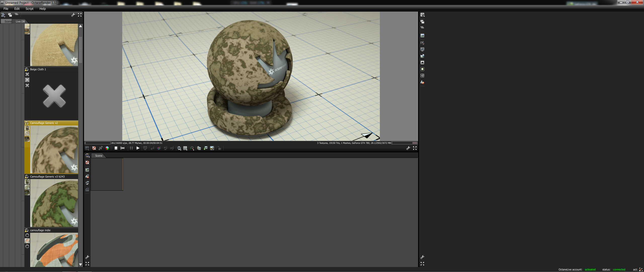Copy the render to clipboard icon
The height and width of the screenshot is (272, 644).
tap(199, 148)
